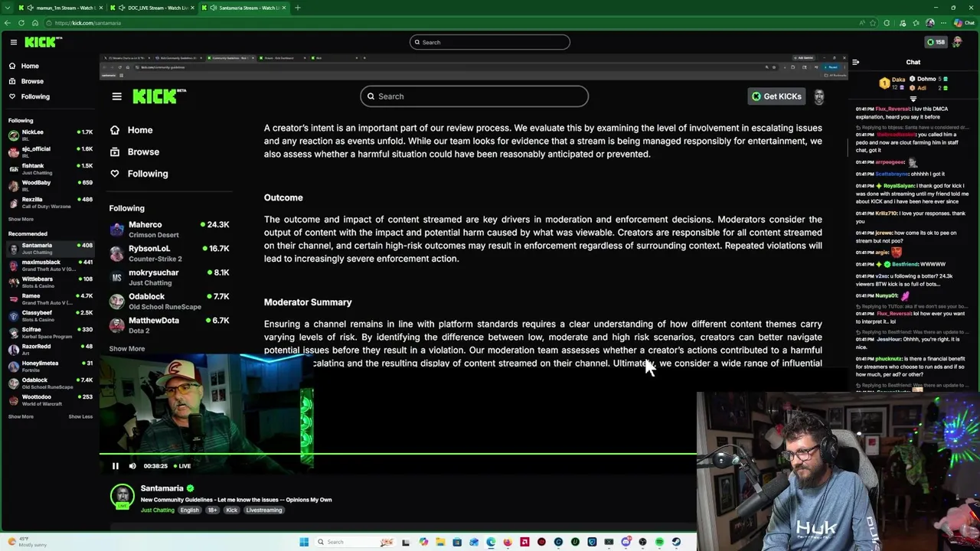Image resolution: width=980 pixels, height=551 pixels.
Task: Click the outer Kick search field
Action: point(490,42)
